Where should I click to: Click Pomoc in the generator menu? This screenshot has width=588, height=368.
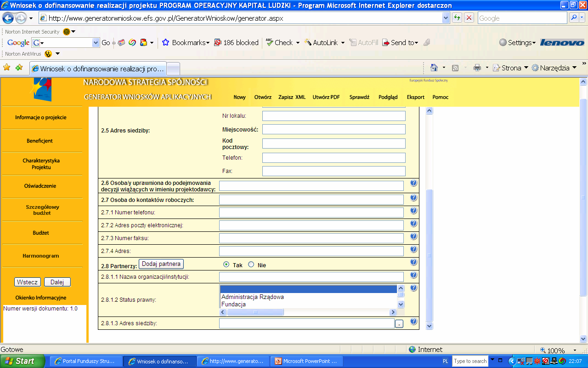coord(440,97)
